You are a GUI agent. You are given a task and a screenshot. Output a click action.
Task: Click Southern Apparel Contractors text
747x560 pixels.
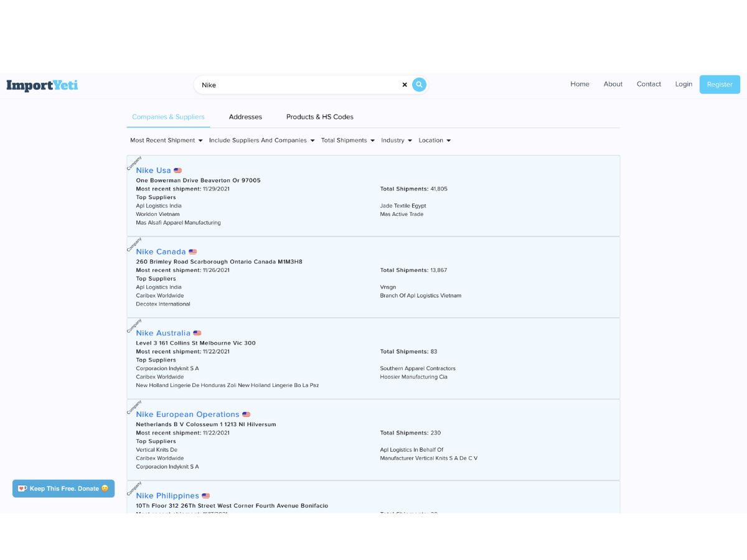(x=418, y=368)
